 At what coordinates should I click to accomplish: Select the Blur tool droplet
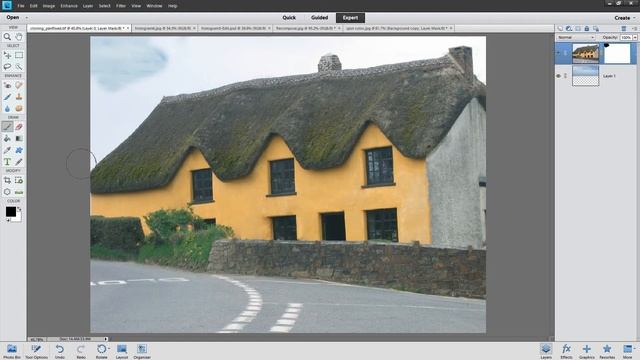point(7,109)
